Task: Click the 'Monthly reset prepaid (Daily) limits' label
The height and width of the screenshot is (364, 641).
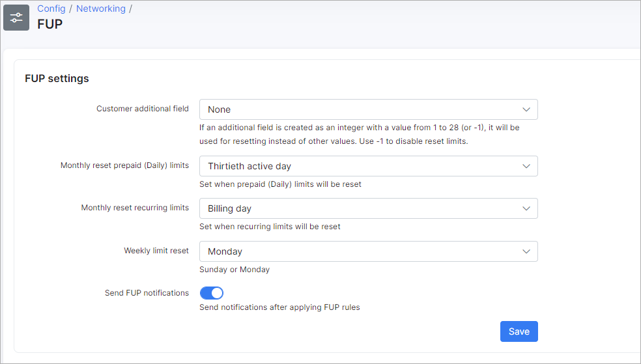Action: [124, 165]
